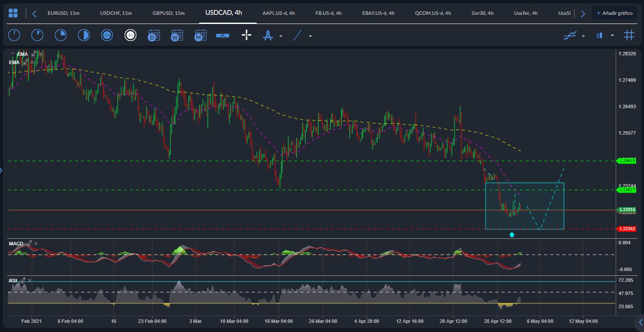Click the chart link/sync icon
The image size is (644, 332).
(x=223, y=36)
